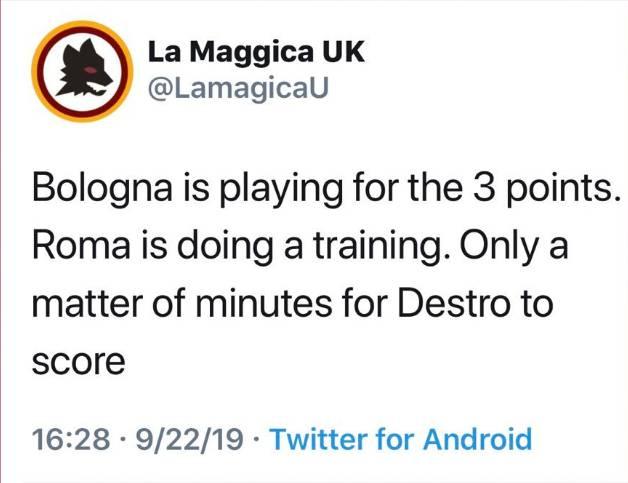This screenshot has width=628, height=483.
Task: Open the La Maggica UK display name
Action: tap(256, 53)
